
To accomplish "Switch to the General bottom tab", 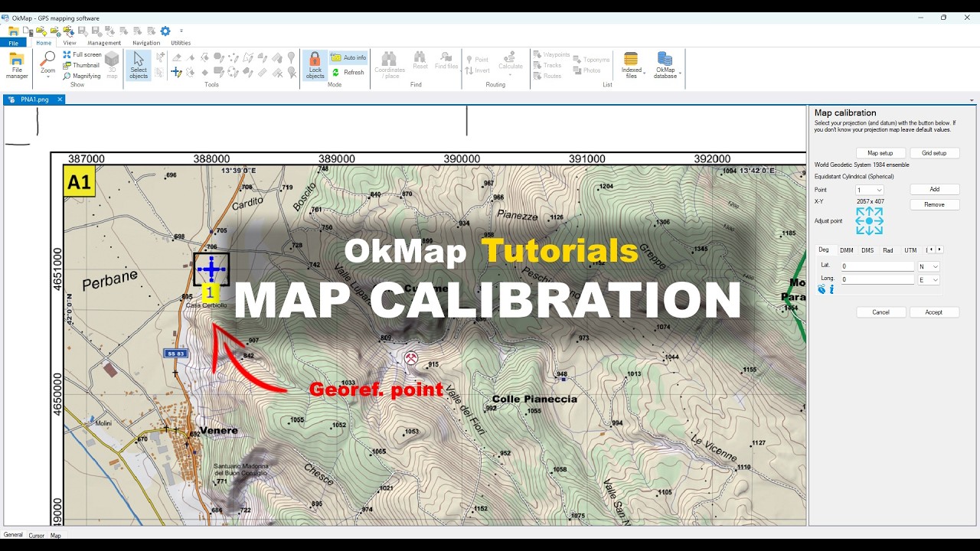I will click(x=13, y=535).
